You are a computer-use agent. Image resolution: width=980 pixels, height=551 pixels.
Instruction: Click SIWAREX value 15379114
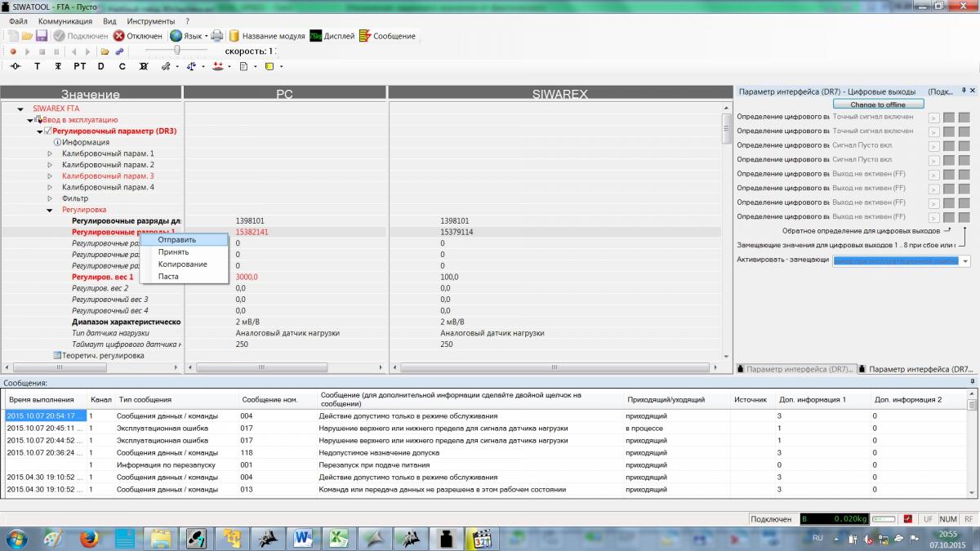[x=457, y=233]
